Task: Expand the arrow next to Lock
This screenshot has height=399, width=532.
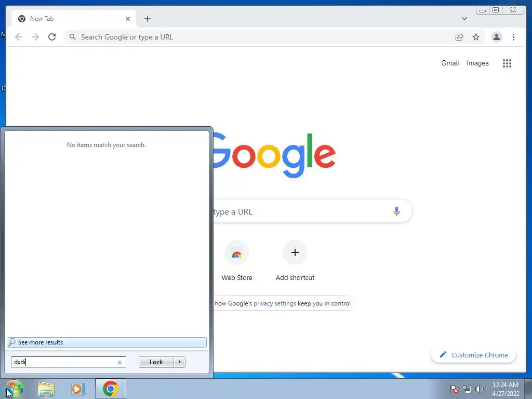Action: click(179, 362)
